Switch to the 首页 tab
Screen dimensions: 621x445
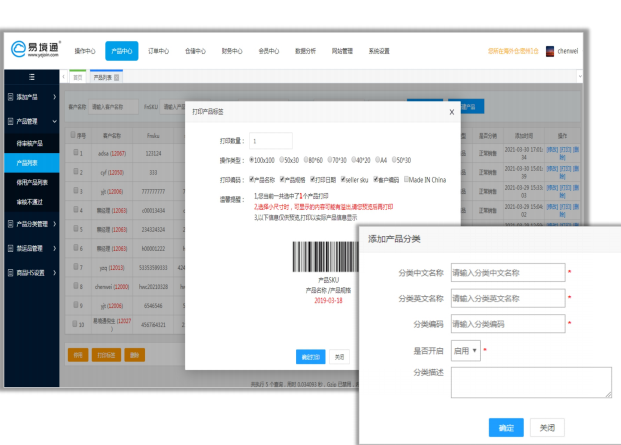pos(77,76)
